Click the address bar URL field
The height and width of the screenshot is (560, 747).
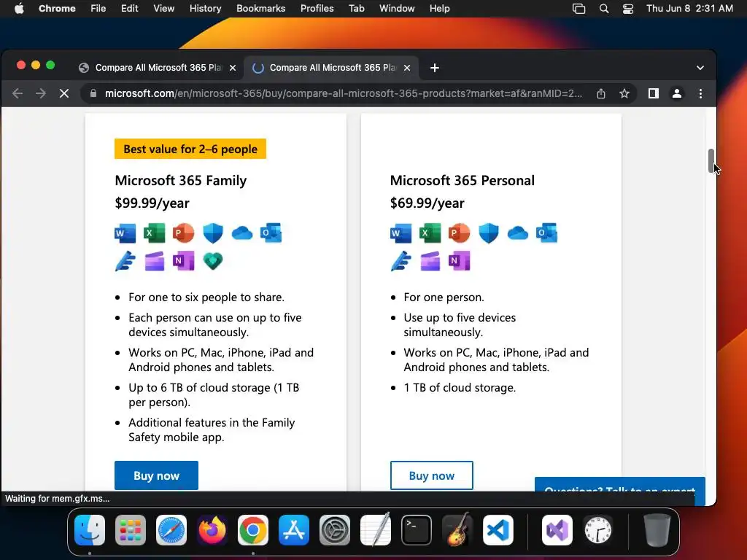pos(343,94)
